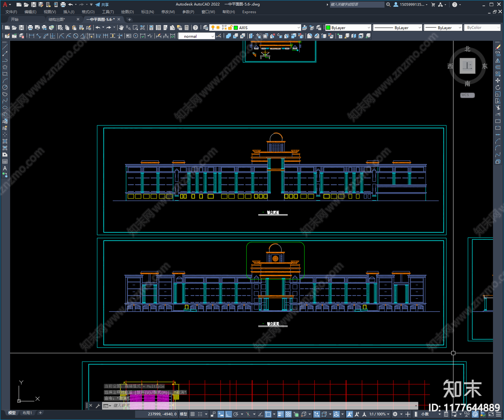504x420 pixels.
Task: Click the search magnifier icon in title bar
Action: (388, 4)
